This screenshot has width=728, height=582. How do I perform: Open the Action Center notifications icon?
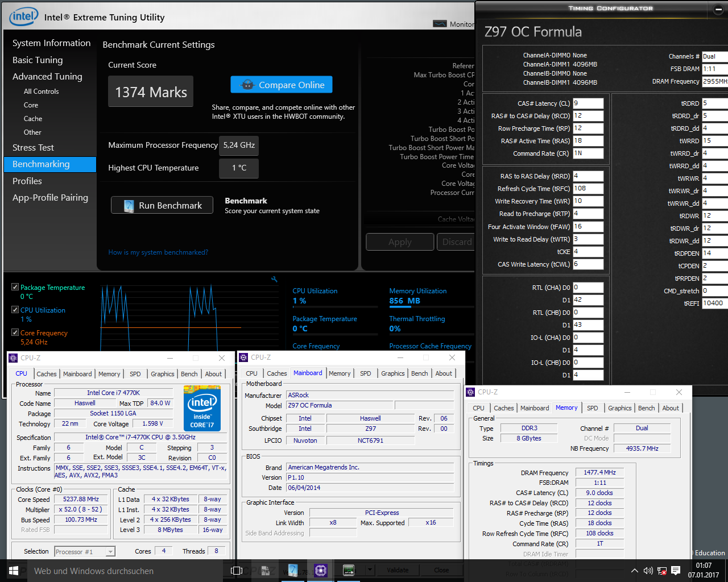pyautogui.click(x=676, y=571)
